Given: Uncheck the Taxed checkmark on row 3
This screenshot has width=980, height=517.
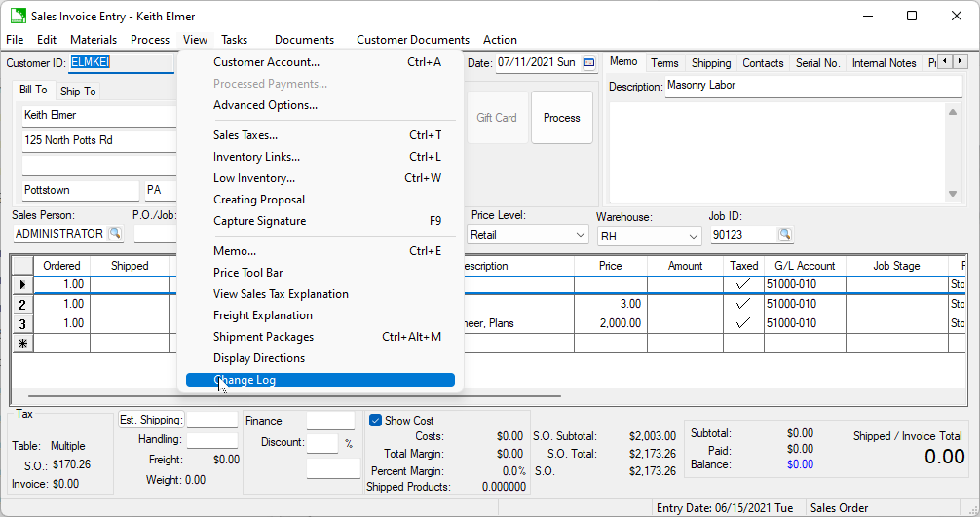Looking at the screenshot, I should pyautogui.click(x=743, y=323).
